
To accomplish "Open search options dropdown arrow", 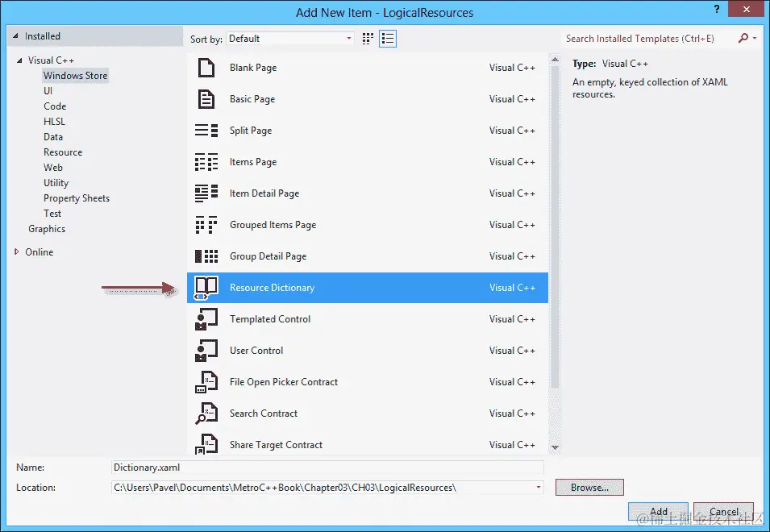I will click(755, 38).
